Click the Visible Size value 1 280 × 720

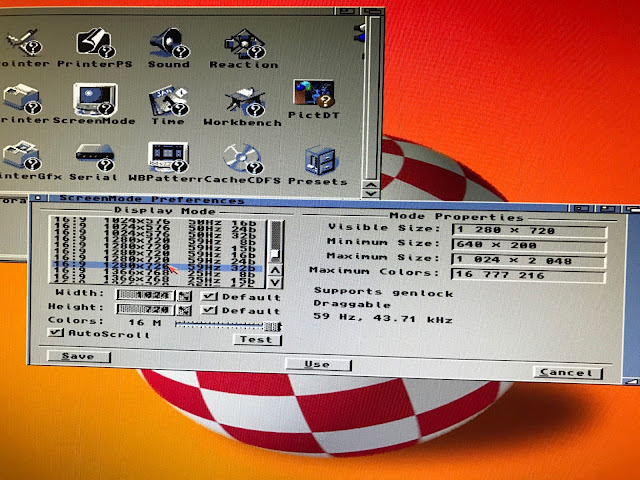point(529,231)
